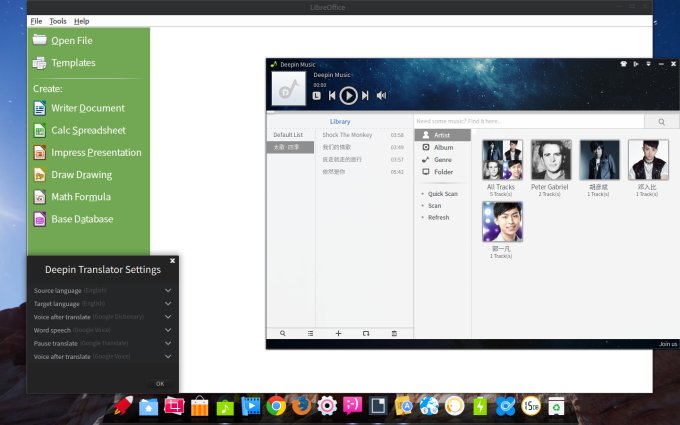Create a new Draw Drawing
This screenshot has width=680, height=425.
72,175
